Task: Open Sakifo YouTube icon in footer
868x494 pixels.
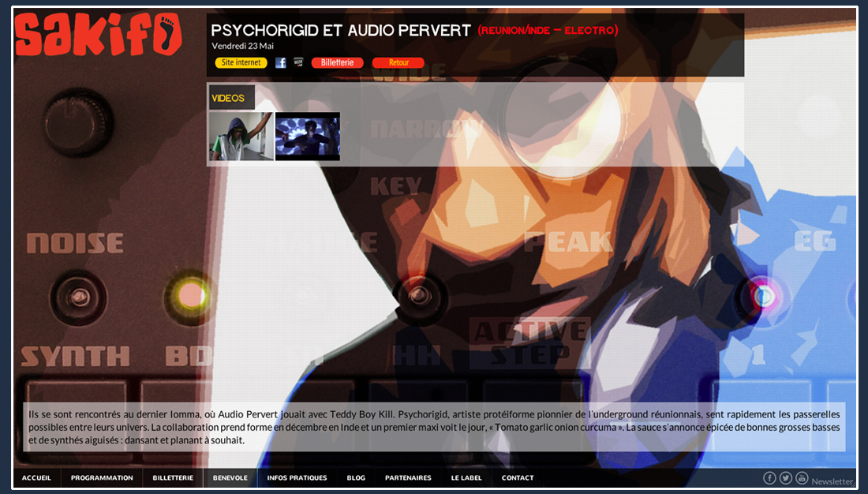Action: tap(802, 477)
